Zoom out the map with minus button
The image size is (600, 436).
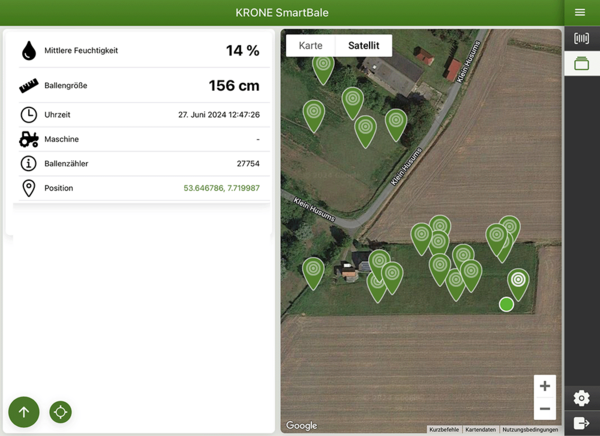pyautogui.click(x=544, y=408)
